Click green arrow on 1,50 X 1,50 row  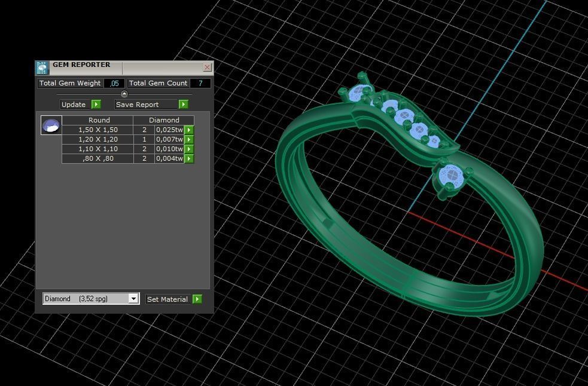tap(189, 130)
